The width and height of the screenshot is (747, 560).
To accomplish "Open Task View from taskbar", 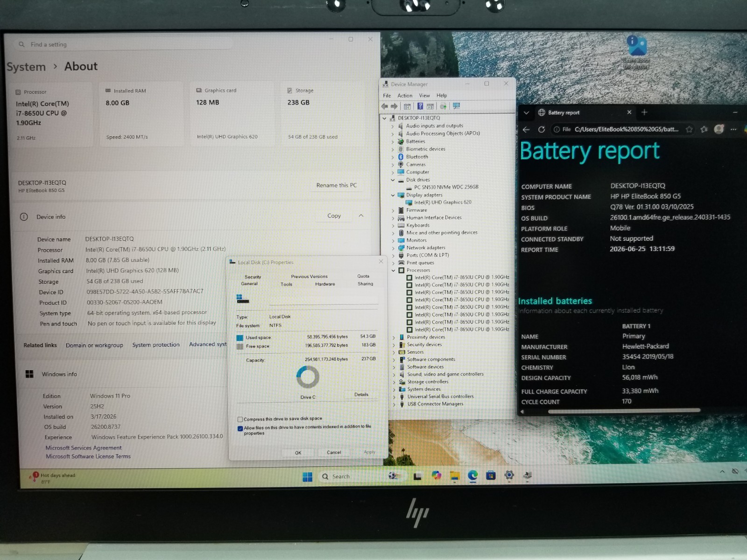I will tap(417, 476).
